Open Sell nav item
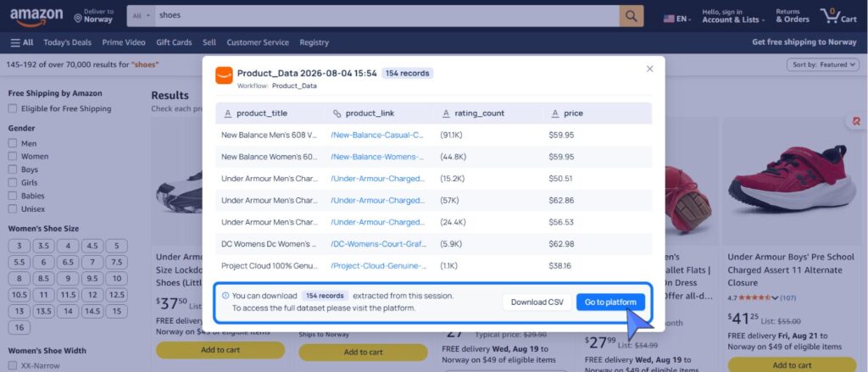Viewport: 868px width, 372px height. (209, 42)
